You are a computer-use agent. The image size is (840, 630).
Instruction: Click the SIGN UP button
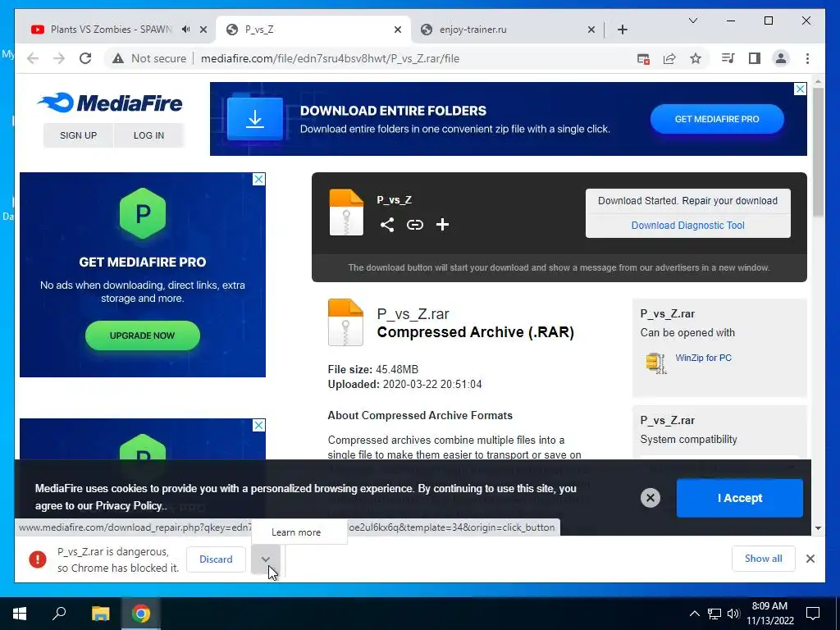[78, 135]
